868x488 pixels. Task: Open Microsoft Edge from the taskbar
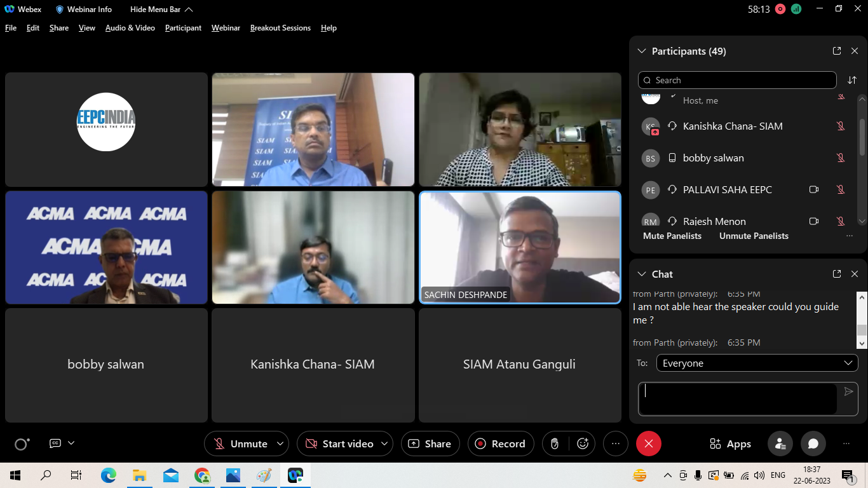pyautogui.click(x=109, y=475)
